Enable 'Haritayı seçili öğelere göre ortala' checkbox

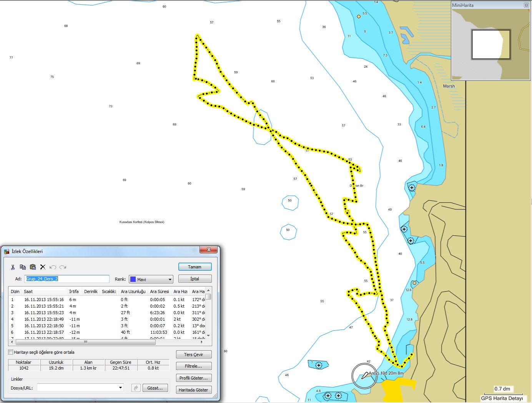pyautogui.click(x=11, y=352)
